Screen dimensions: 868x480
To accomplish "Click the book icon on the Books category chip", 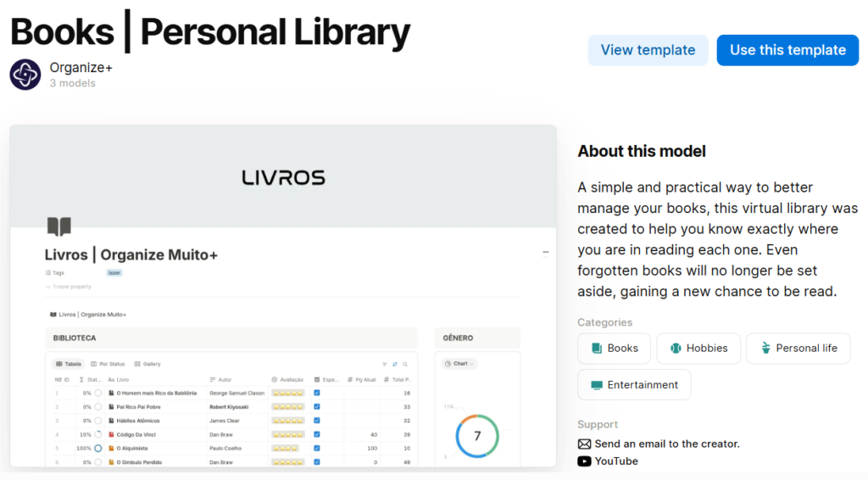I will click(x=596, y=349).
